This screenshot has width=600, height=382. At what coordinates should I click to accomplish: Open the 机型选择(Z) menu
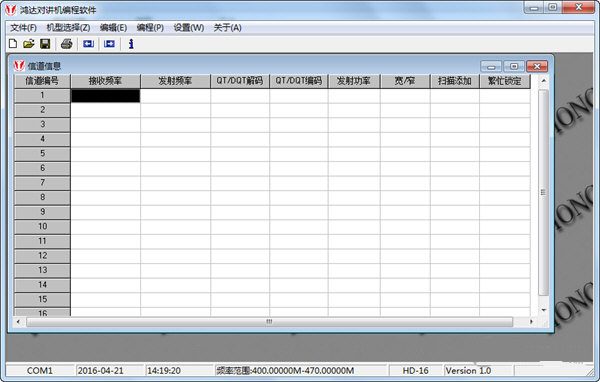point(68,28)
